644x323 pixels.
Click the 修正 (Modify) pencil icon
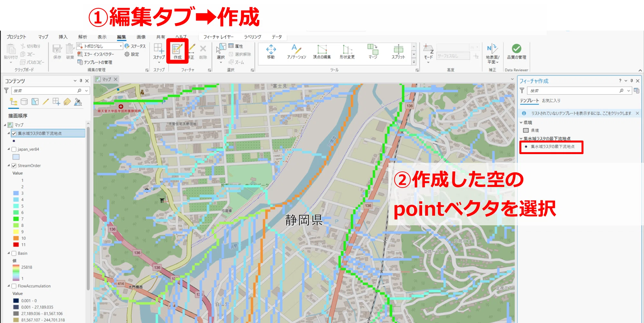(192, 49)
